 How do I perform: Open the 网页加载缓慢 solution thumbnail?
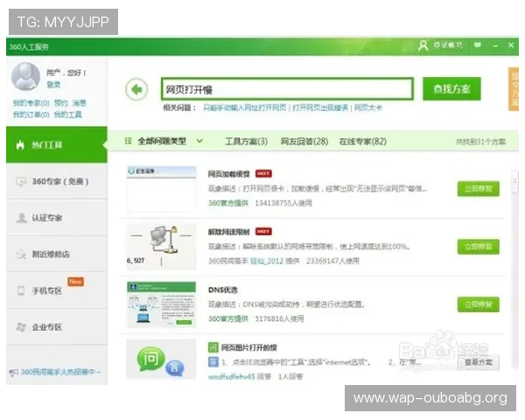[161, 189]
